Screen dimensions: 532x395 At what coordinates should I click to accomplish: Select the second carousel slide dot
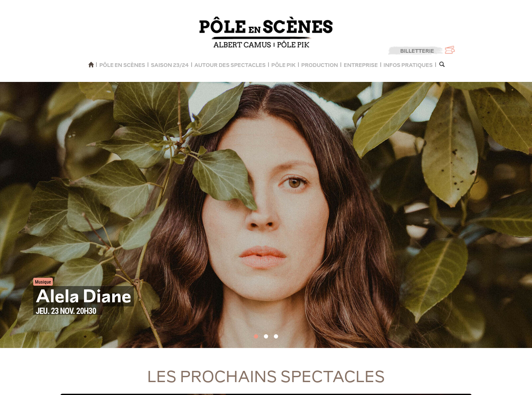[266, 336]
